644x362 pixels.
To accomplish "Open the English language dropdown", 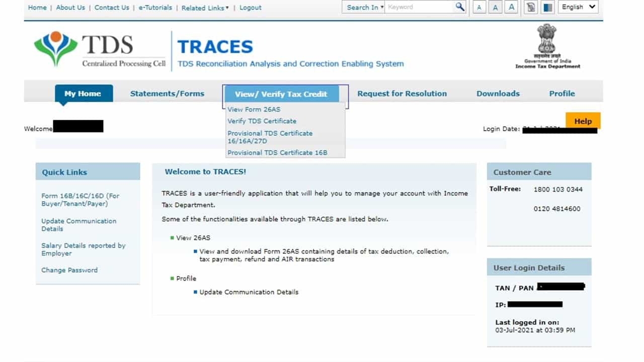I will [578, 7].
